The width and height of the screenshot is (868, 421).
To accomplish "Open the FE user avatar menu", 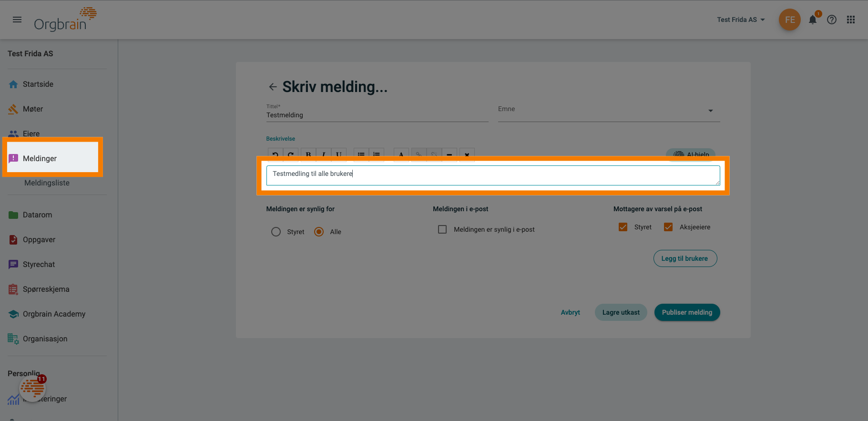I will pos(789,20).
